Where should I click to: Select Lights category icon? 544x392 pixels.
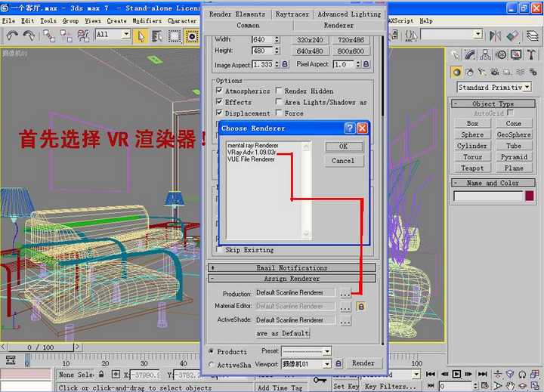(482, 72)
